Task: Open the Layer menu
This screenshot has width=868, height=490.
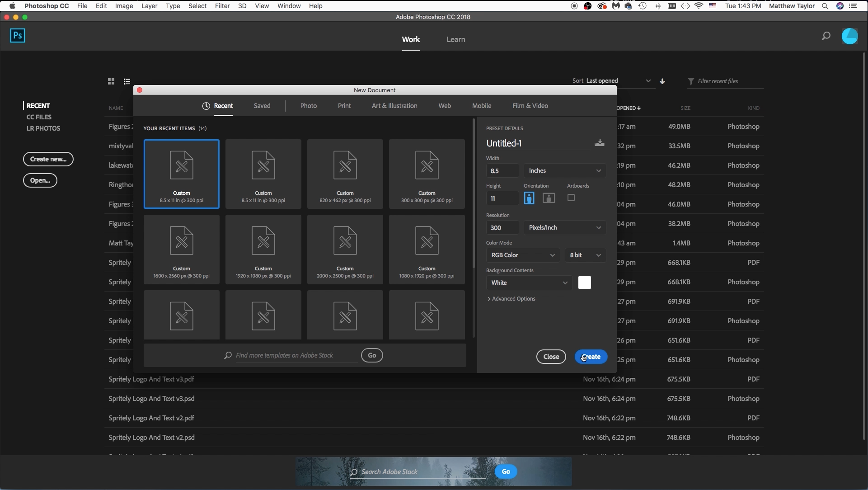Action: click(149, 6)
